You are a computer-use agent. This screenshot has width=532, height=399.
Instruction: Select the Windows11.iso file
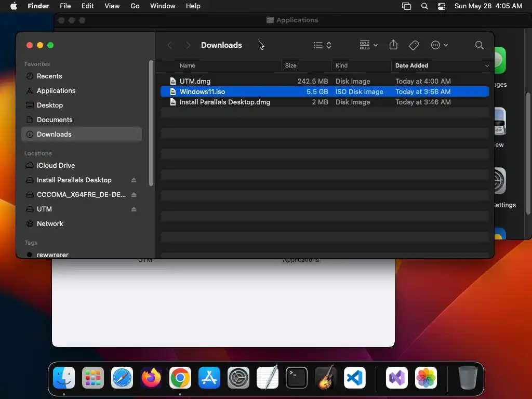[324, 91]
